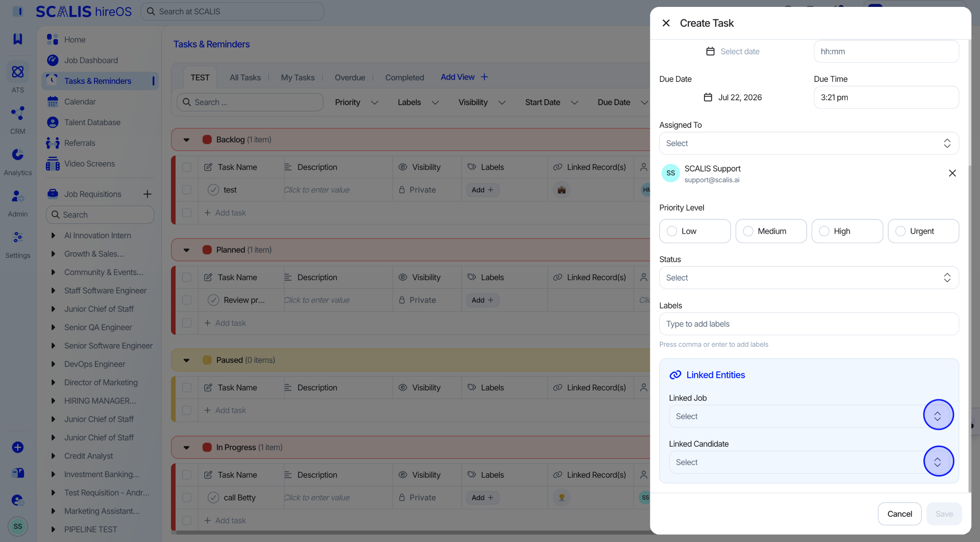This screenshot has width=980, height=542.
Task: Click the Home sidebar icon
Action: 52,39
